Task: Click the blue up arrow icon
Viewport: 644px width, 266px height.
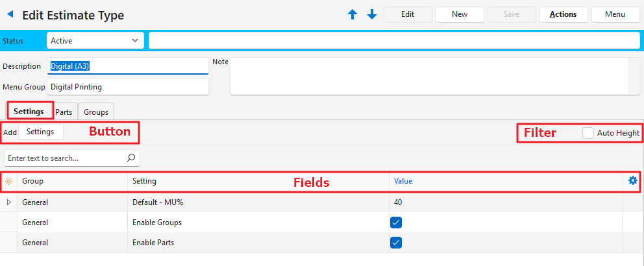Action: pyautogui.click(x=353, y=14)
